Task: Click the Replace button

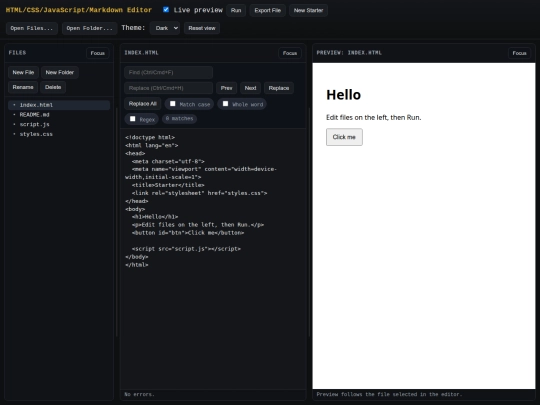Action: (279, 88)
